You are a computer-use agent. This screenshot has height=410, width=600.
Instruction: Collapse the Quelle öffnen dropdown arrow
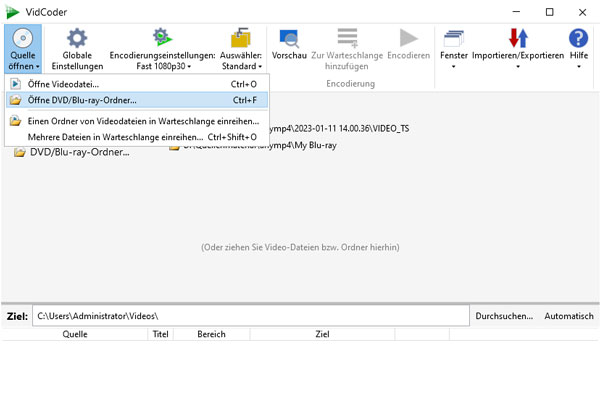pos(38,67)
